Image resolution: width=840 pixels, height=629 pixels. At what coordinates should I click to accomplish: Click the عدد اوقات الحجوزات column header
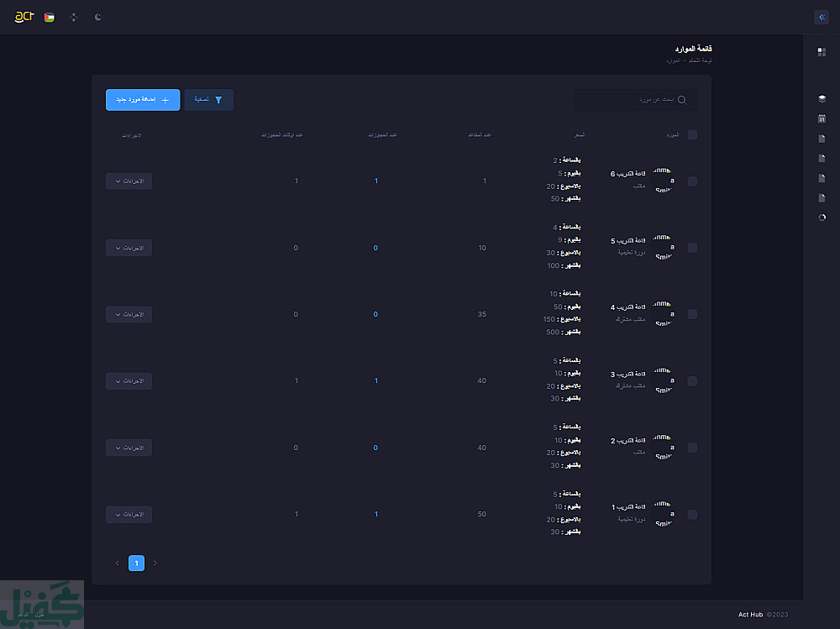pyautogui.click(x=281, y=135)
